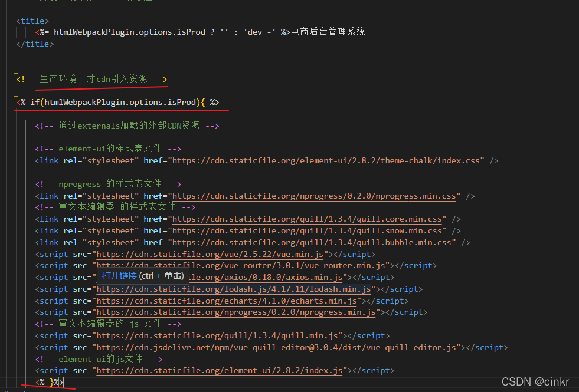Open the nprogress.min.css CDN link

coord(314,196)
